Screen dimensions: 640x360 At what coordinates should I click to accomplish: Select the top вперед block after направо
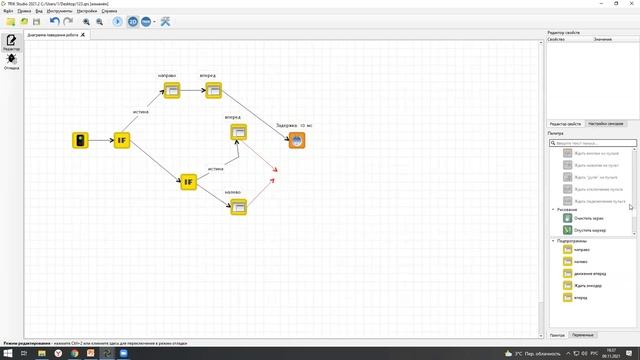tap(213, 91)
